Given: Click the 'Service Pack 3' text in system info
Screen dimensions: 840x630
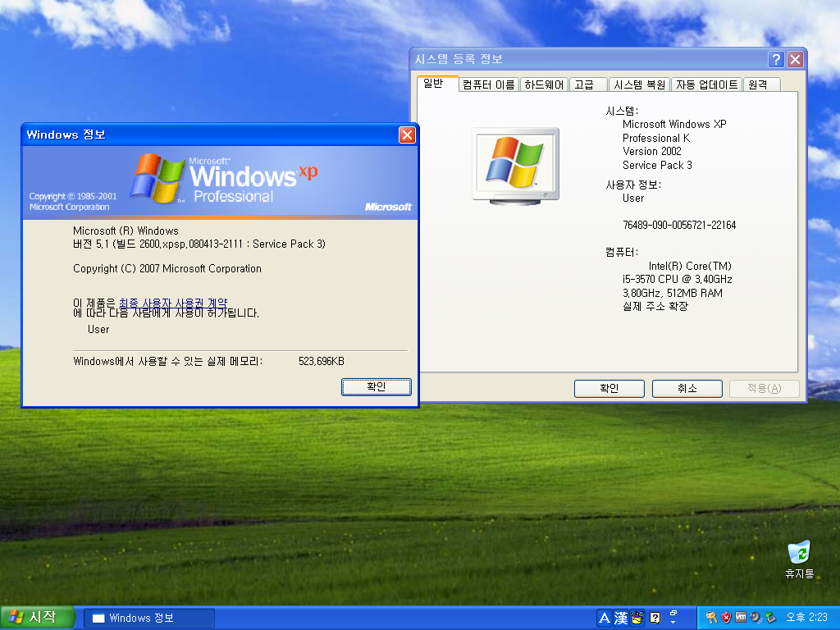Looking at the screenshot, I should [x=657, y=165].
